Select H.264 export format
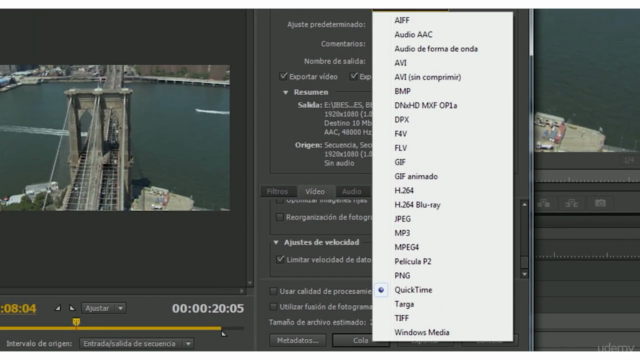The image size is (640, 360). click(x=404, y=191)
